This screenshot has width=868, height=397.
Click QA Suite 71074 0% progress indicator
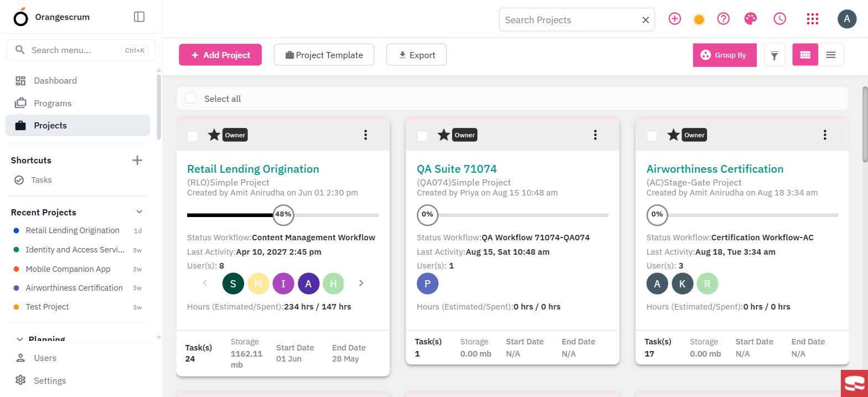(x=427, y=214)
